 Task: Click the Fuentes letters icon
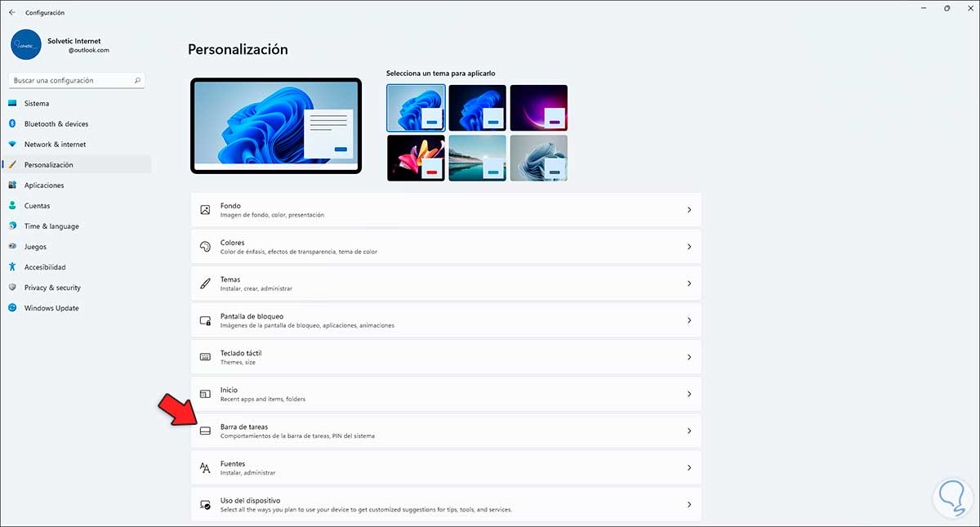[205, 467]
